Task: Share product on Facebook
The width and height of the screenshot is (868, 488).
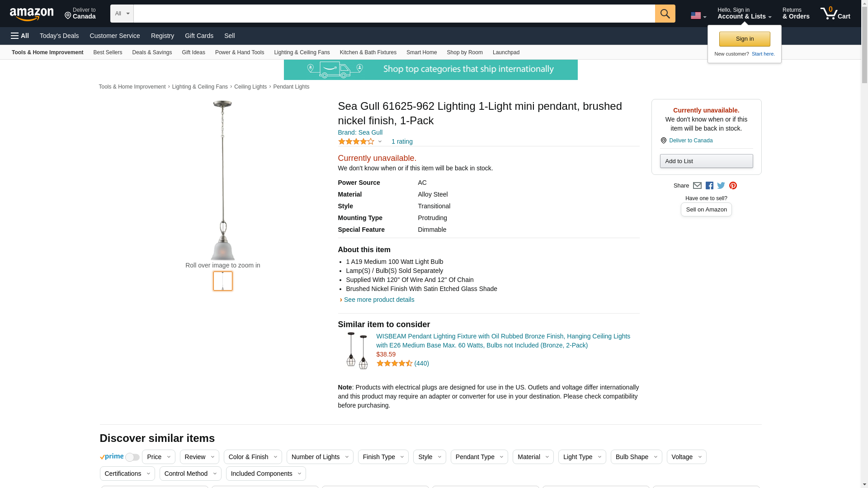Action: (709, 186)
